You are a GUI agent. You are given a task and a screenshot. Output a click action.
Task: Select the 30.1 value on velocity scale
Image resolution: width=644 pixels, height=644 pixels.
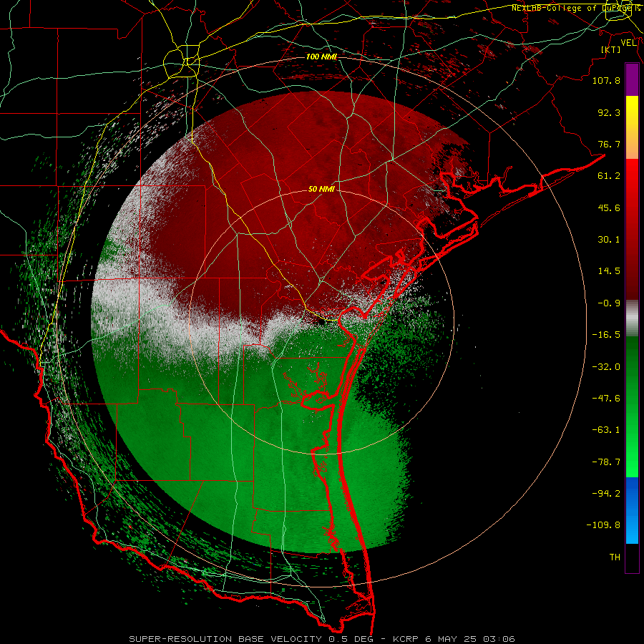609,240
